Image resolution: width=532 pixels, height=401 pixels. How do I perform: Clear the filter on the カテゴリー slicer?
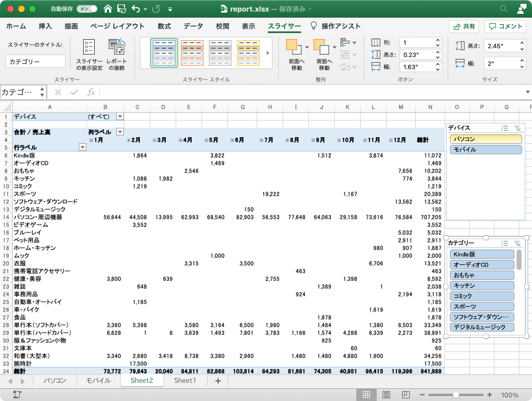click(x=517, y=243)
